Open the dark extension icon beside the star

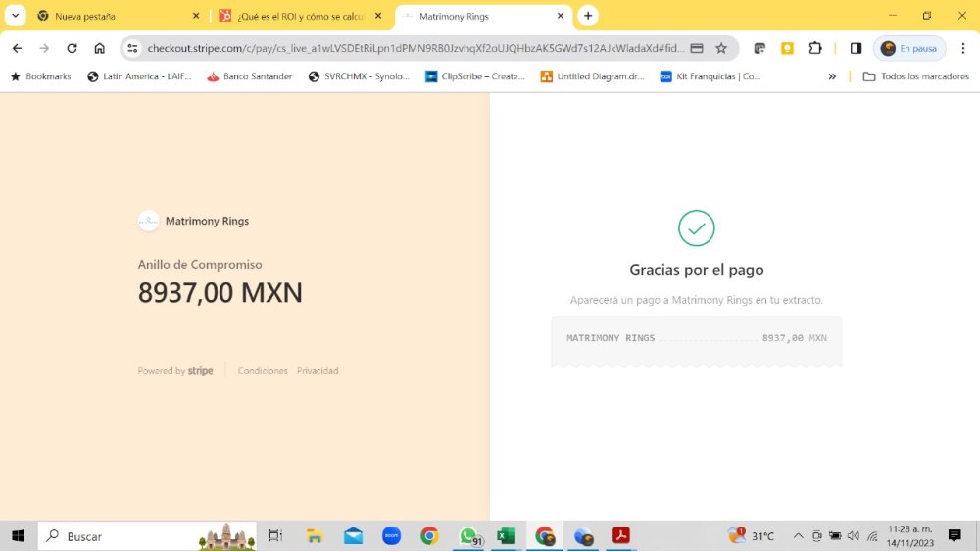[759, 48]
